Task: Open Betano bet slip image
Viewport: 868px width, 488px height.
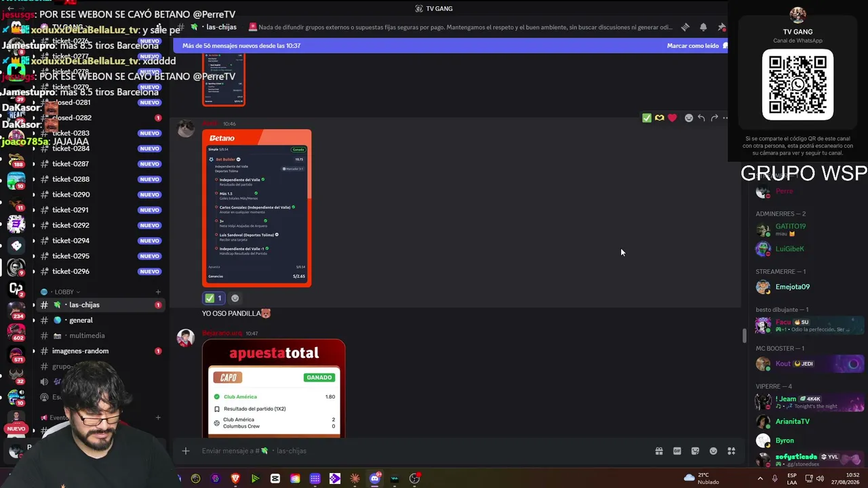Action: point(257,208)
